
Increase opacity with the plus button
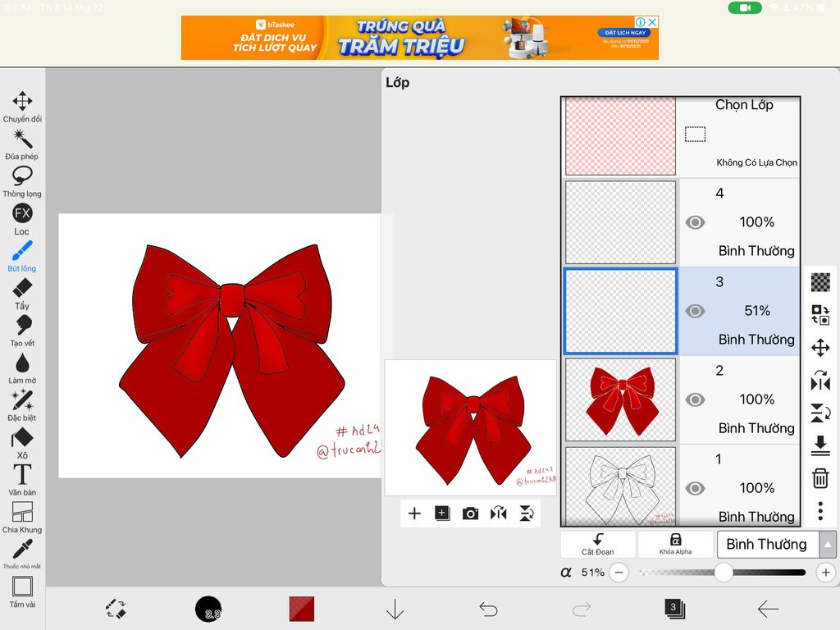[x=825, y=573]
